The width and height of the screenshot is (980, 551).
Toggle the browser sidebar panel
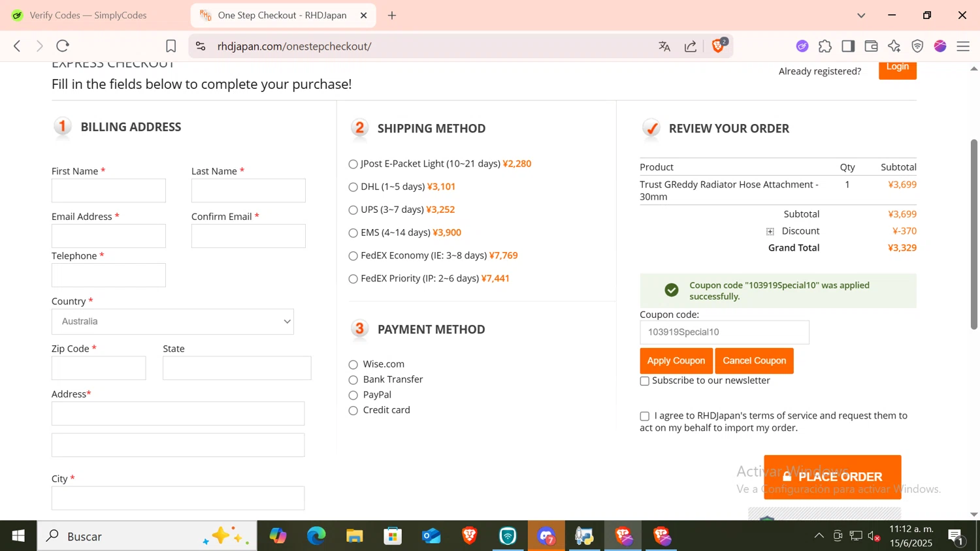(x=848, y=46)
